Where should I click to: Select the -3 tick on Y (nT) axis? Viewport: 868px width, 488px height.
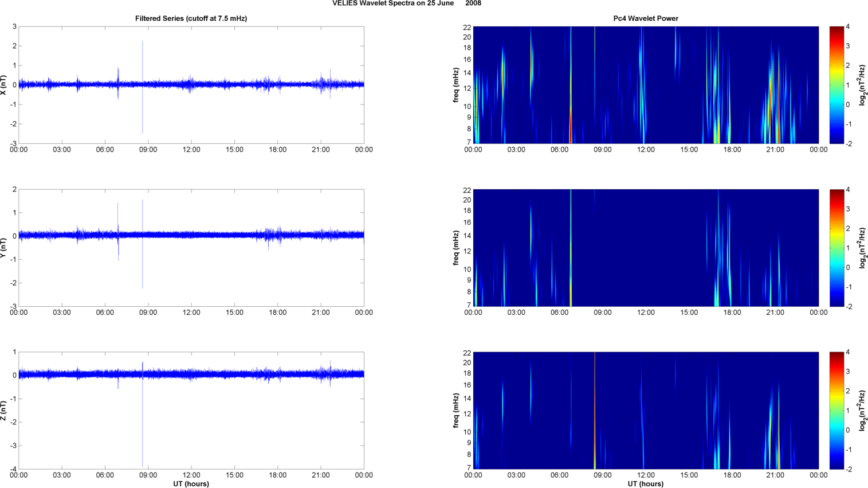[x=13, y=306]
